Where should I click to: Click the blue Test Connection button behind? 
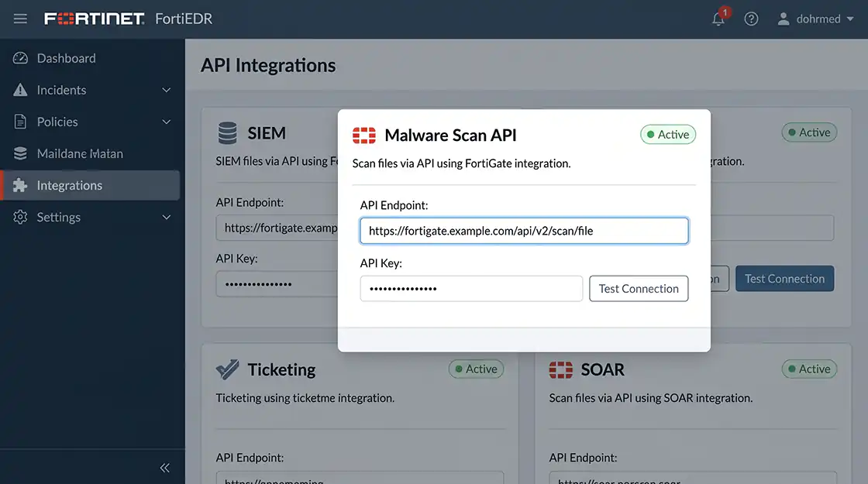[x=784, y=279]
